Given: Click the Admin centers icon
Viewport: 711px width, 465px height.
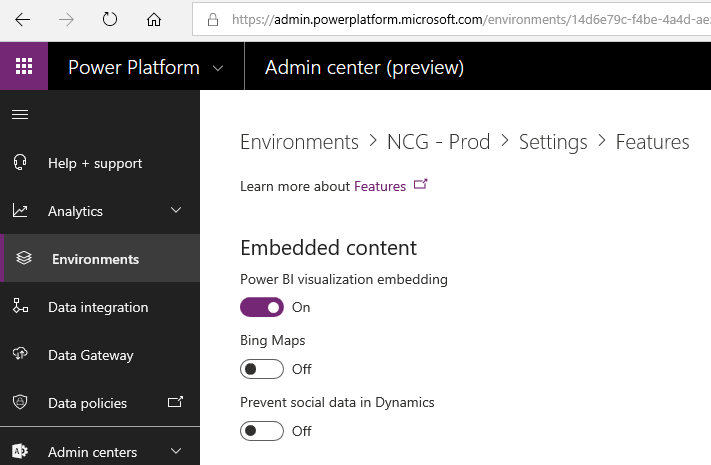Looking at the screenshot, I should pyautogui.click(x=20, y=452).
